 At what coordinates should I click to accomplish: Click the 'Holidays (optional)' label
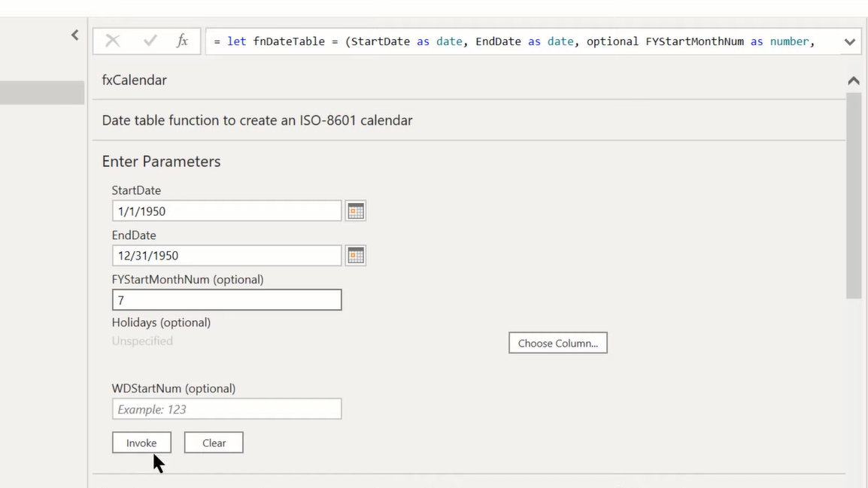click(161, 323)
